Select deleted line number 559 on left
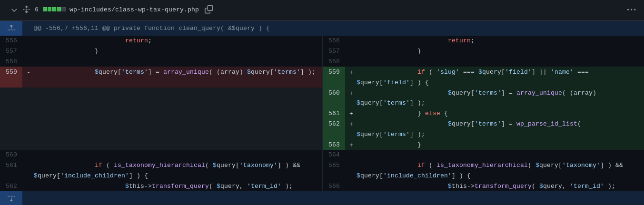This screenshot has width=644, height=205. click(11, 72)
